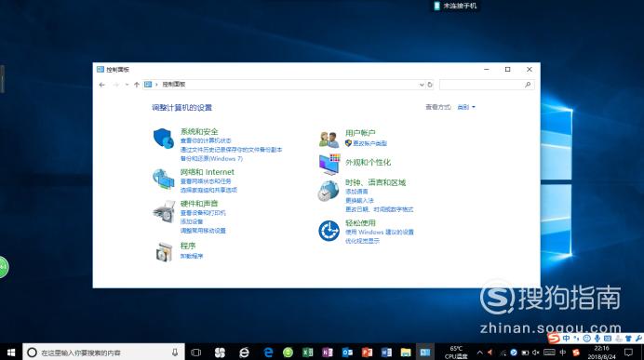Open OneNote from the taskbar

click(328, 353)
